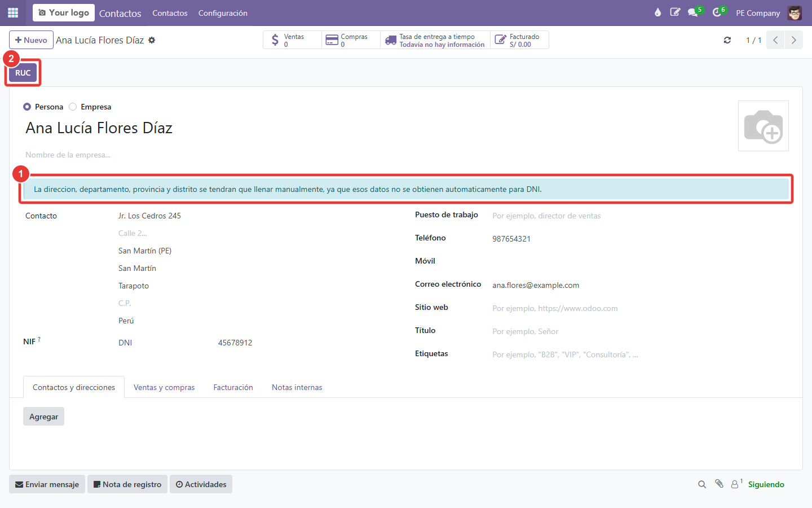Image resolution: width=812 pixels, height=508 pixels.
Task: Upload a contact photo via camera placeholder
Action: pyautogui.click(x=764, y=126)
